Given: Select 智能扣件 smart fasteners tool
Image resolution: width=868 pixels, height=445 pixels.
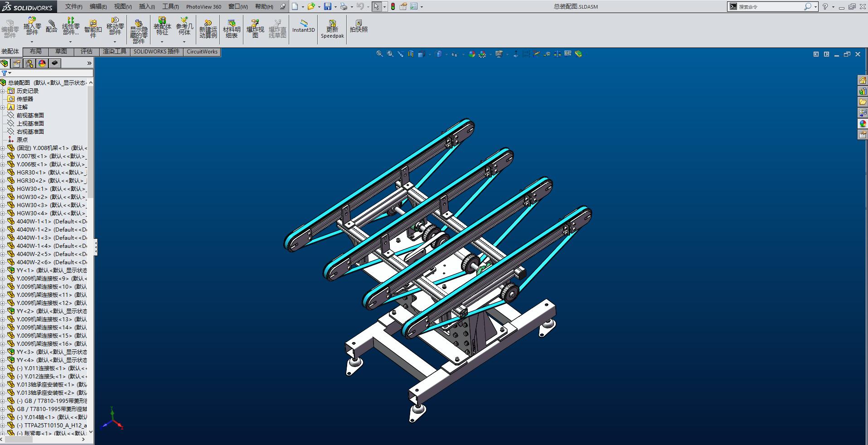Looking at the screenshot, I should (93, 28).
